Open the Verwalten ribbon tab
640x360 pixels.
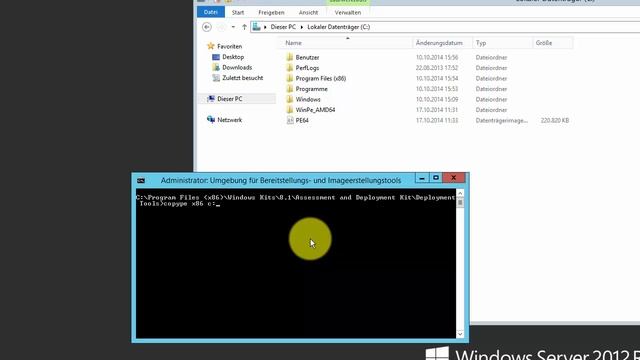348,13
